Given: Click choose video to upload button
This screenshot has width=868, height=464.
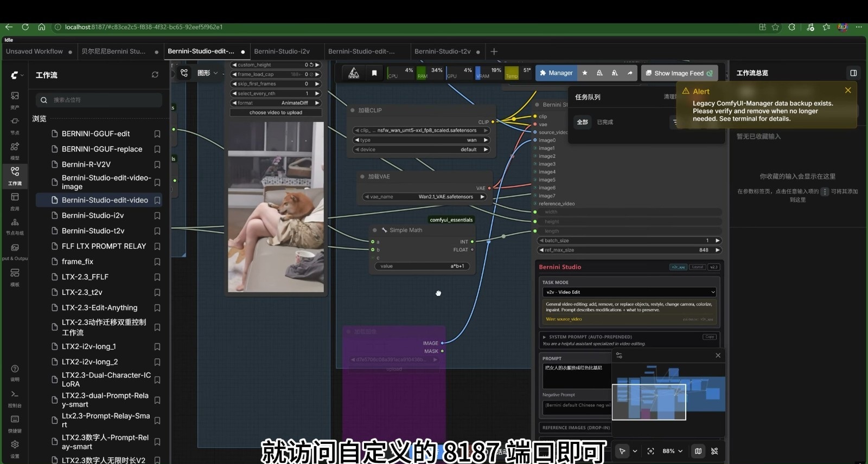Looking at the screenshot, I should 276,112.
